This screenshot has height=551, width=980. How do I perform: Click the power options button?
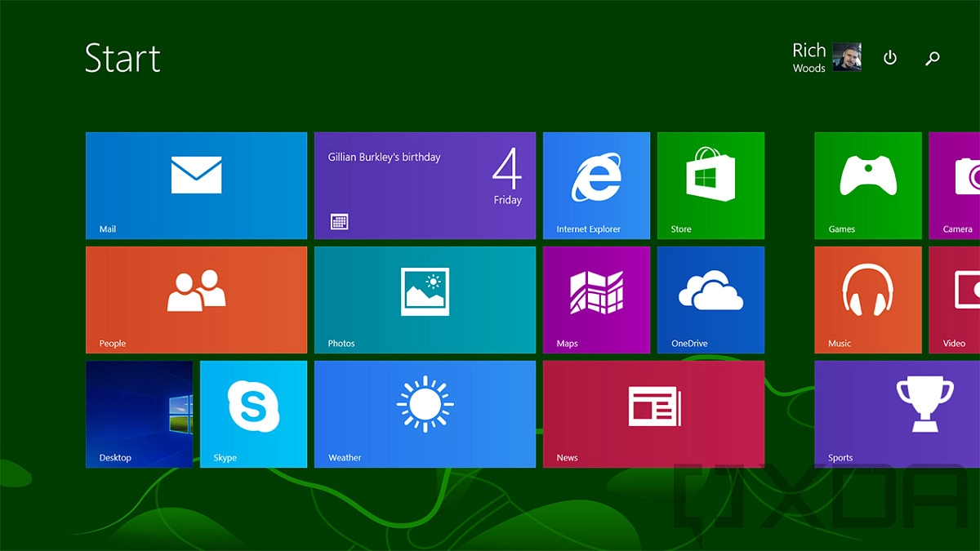(x=890, y=58)
